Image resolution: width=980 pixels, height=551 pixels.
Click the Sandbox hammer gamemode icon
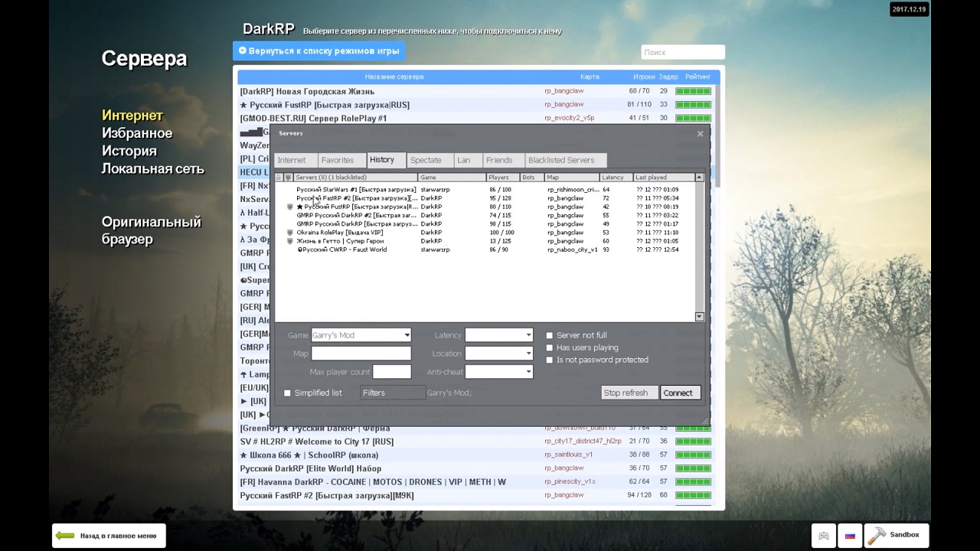(x=877, y=535)
